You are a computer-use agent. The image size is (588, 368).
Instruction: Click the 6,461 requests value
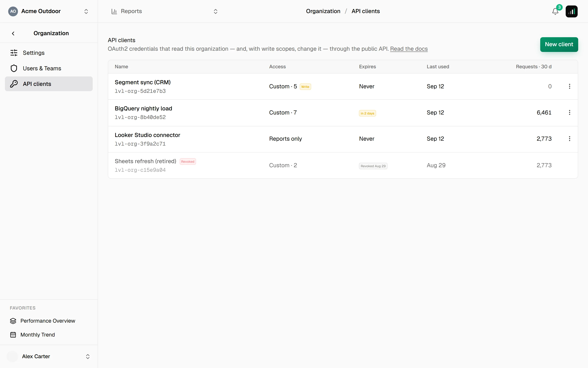544,113
